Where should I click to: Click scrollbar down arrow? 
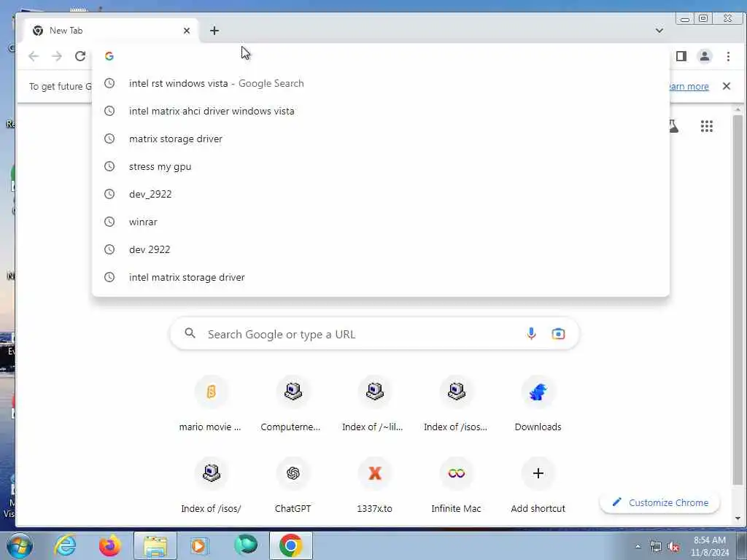click(x=738, y=518)
